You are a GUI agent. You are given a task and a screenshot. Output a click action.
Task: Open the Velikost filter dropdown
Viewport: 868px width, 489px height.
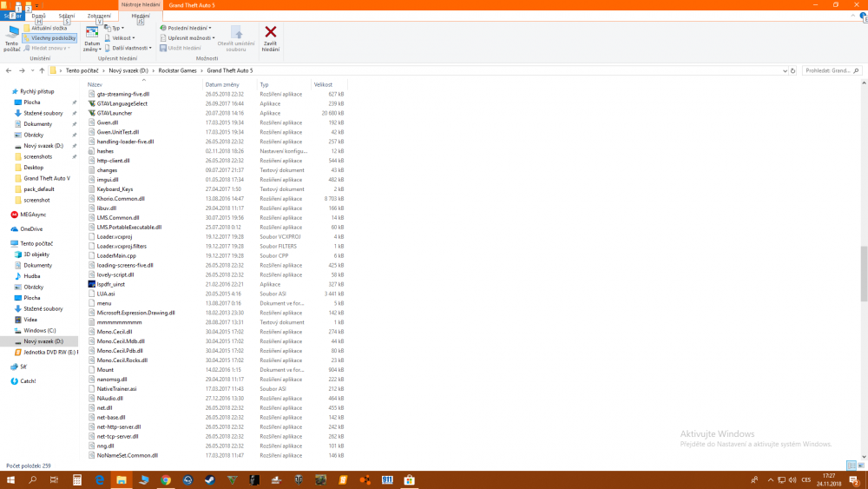point(120,38)
